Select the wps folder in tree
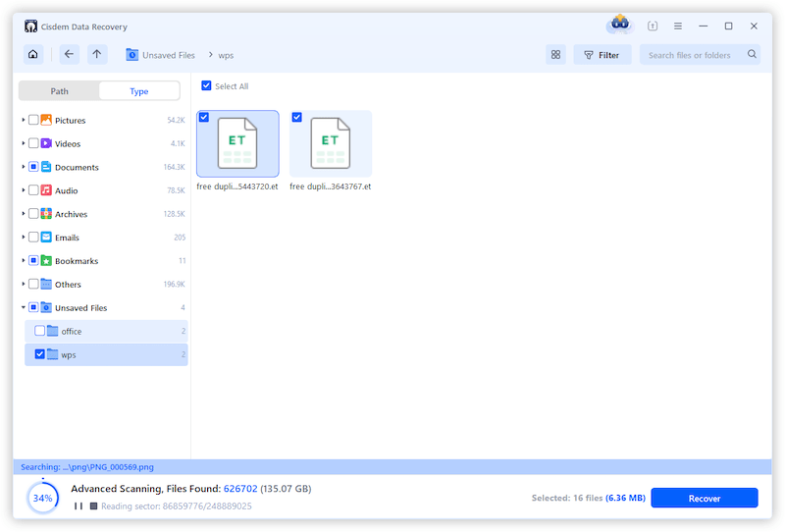Screen dimensions: 785x532 coord(106,354)
